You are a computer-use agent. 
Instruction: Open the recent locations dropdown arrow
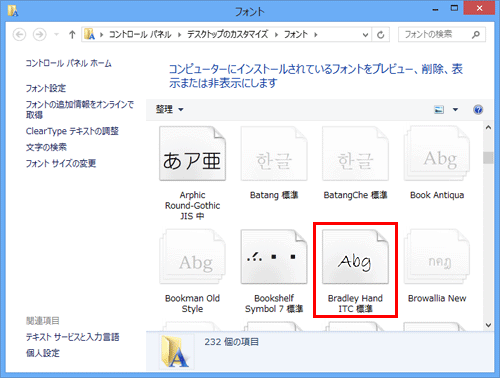coord(56,34)
